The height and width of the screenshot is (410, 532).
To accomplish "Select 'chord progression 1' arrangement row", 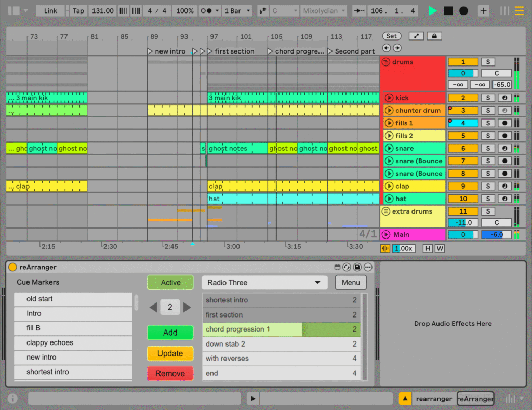I will point(281,329).
